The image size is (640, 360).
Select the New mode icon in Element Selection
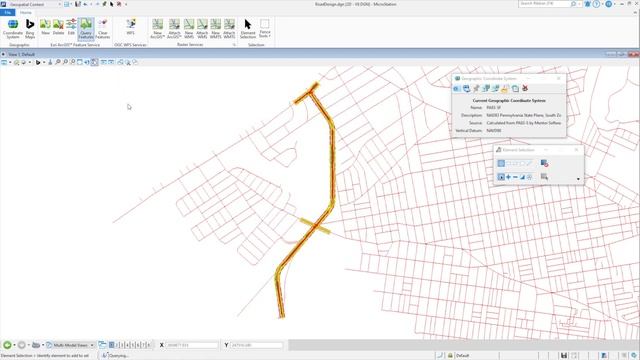click(501, 177)
